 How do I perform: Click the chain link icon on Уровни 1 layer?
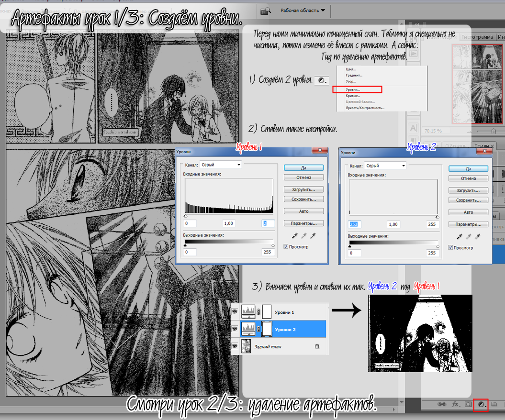tap(258, 311)
